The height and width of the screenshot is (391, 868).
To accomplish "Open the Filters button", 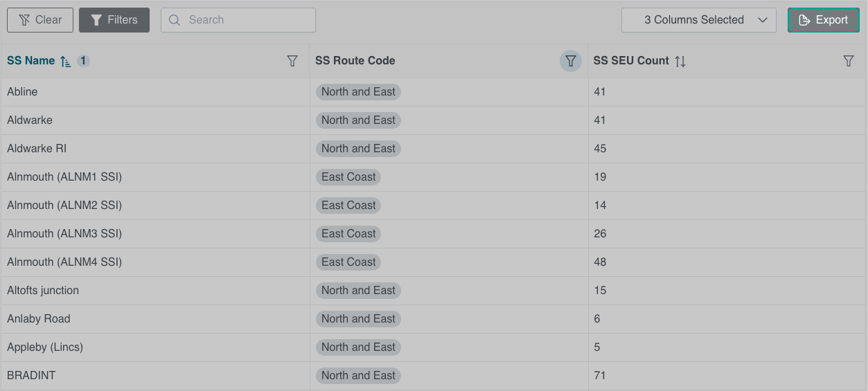I will [114, 20].
